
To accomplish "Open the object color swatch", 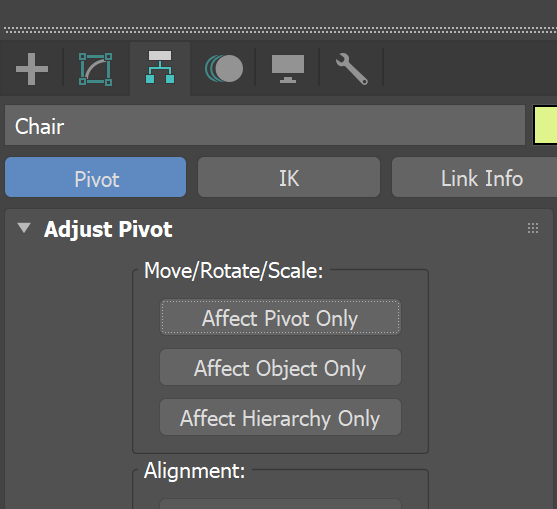I will 546,125.
